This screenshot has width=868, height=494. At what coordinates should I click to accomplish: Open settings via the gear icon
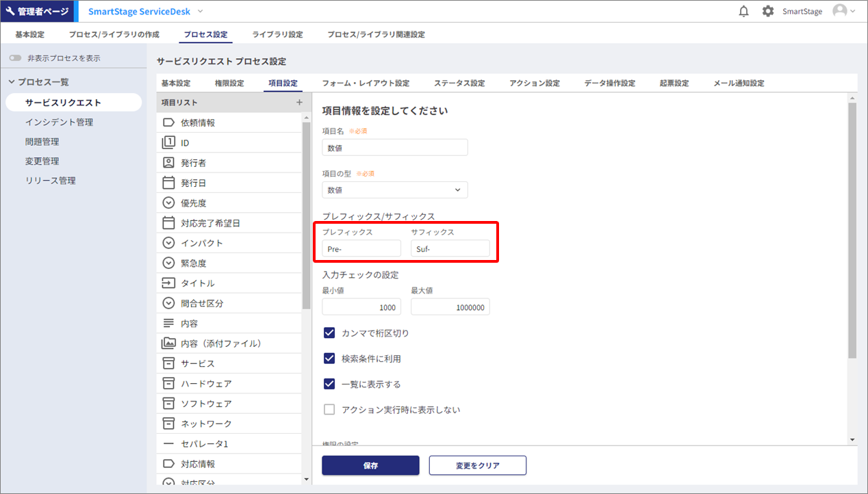(768, 12)
